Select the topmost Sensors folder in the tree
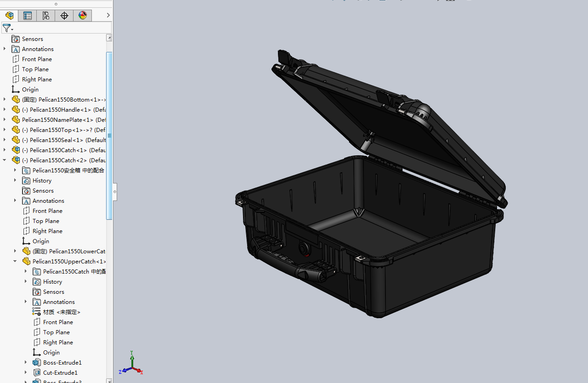The height and width of the screenshot is (383, 588). click(32, 39)
